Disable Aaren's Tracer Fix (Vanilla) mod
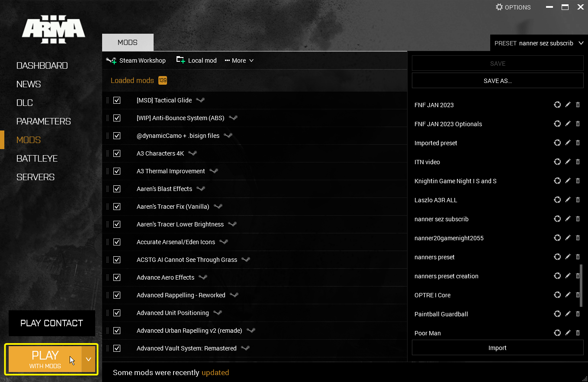588x382 pixels. [x=117, y=207]
